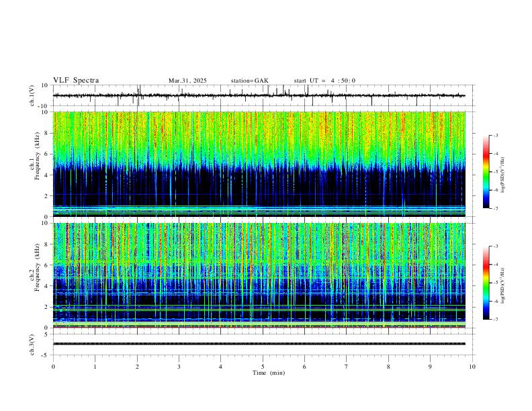Click time axis tick label "4"
Image resolution: width=532 pixels, height=411 pixels.
221,367
